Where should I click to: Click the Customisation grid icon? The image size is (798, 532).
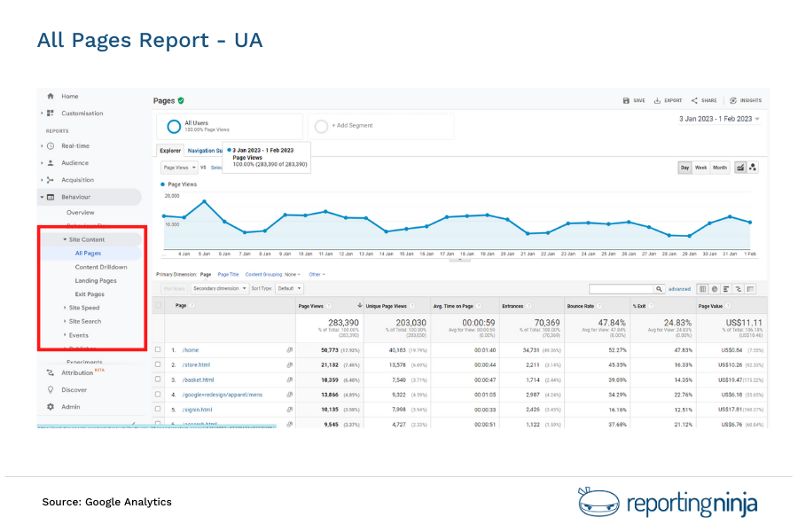[x=51, y=113]
